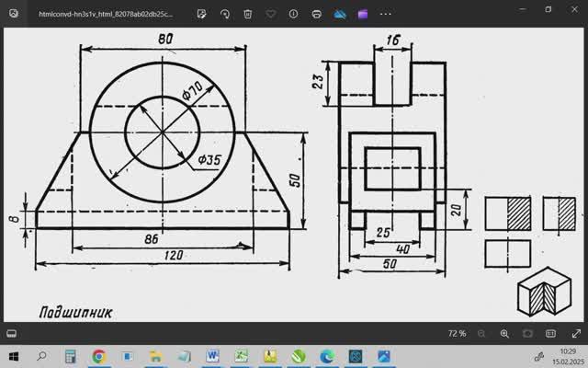Click the Edit image icon

pos(202,14)
